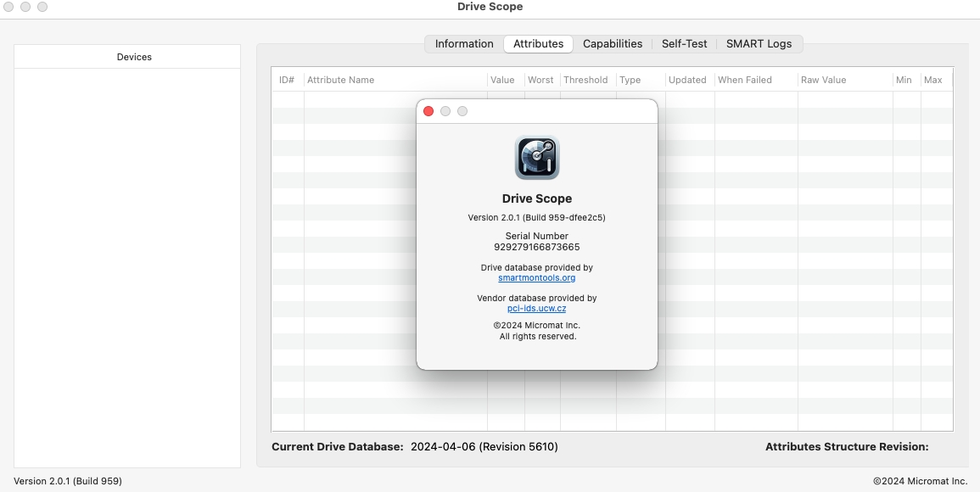
Task: Click the Devices list header
Action: pos(134,57)
